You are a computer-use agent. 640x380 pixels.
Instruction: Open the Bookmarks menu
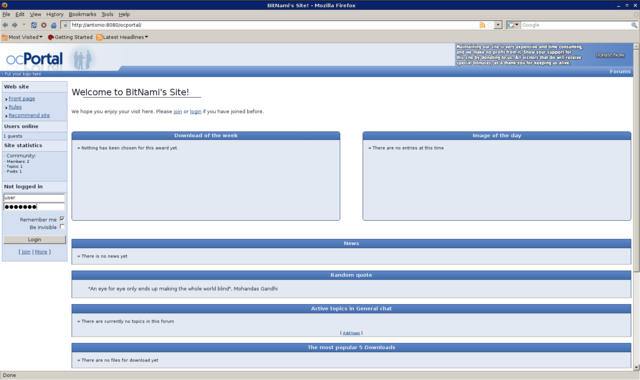[x=82, y=14]
